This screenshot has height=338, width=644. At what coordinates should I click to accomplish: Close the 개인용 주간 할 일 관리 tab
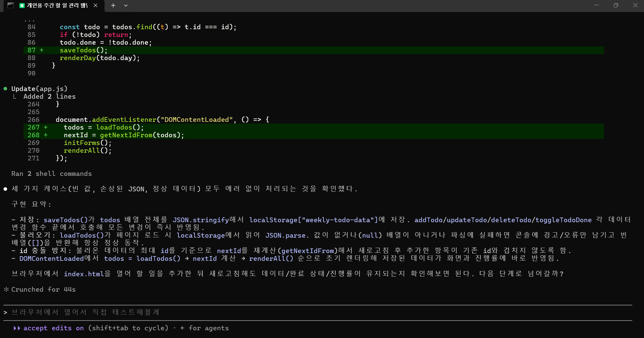point(96,5)
